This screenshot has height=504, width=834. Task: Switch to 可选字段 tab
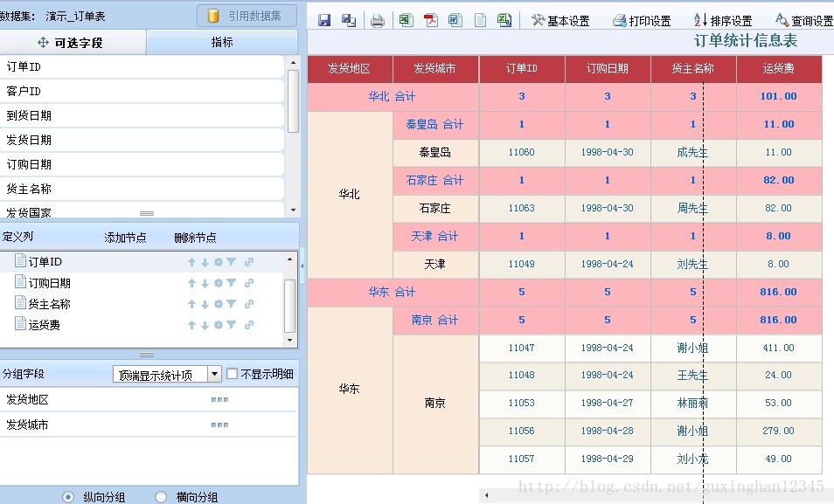72,43
